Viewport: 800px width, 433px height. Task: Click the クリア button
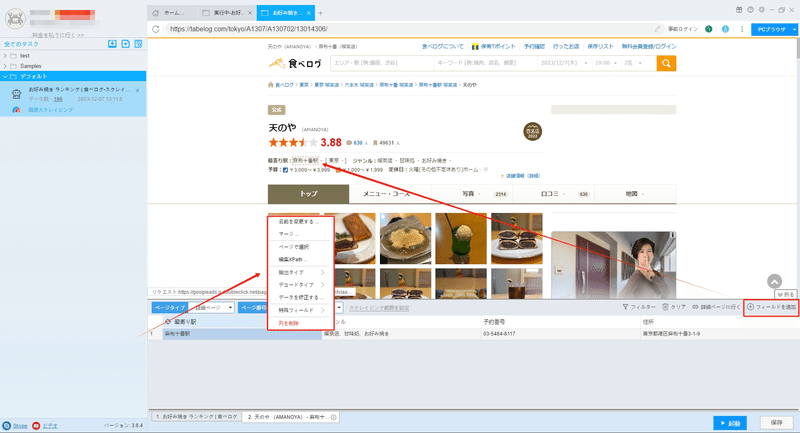click(674, 307)
